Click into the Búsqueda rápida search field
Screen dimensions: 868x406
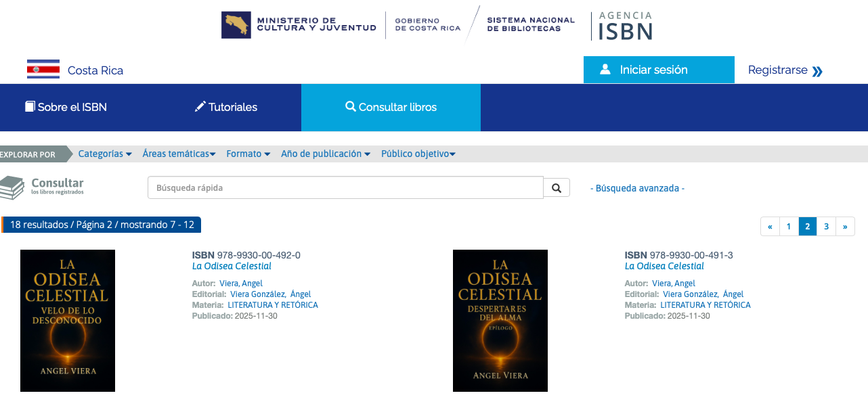(345, 188)
